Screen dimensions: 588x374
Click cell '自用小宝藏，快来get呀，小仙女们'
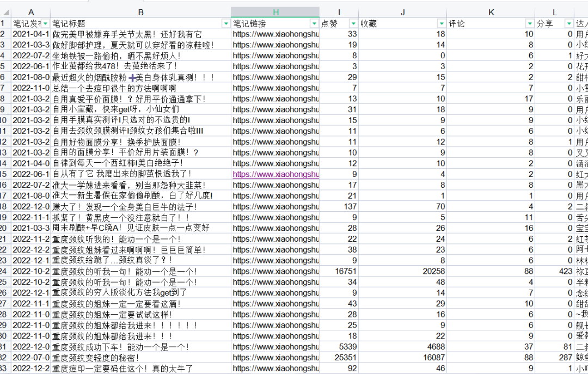click(140, 109)
